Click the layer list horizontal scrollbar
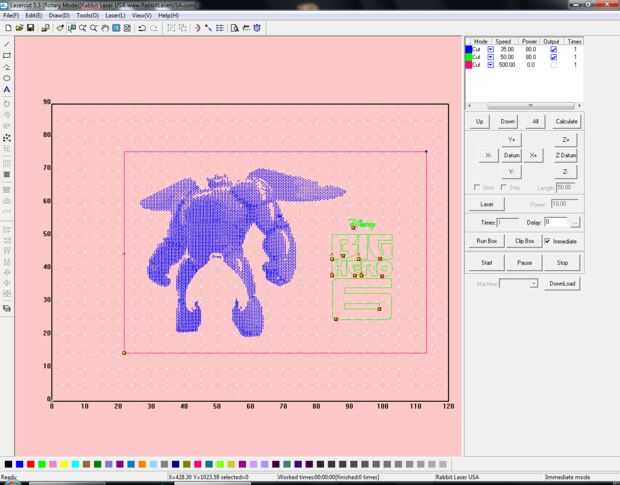Screen dimensions: 620x485 click(x=524, y=106)
